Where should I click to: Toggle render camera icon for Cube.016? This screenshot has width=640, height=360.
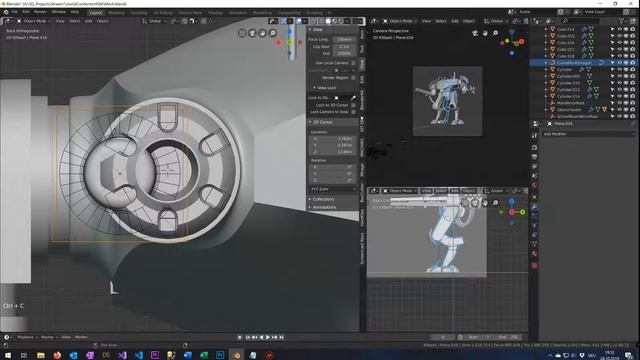click(x=632, y=42)
